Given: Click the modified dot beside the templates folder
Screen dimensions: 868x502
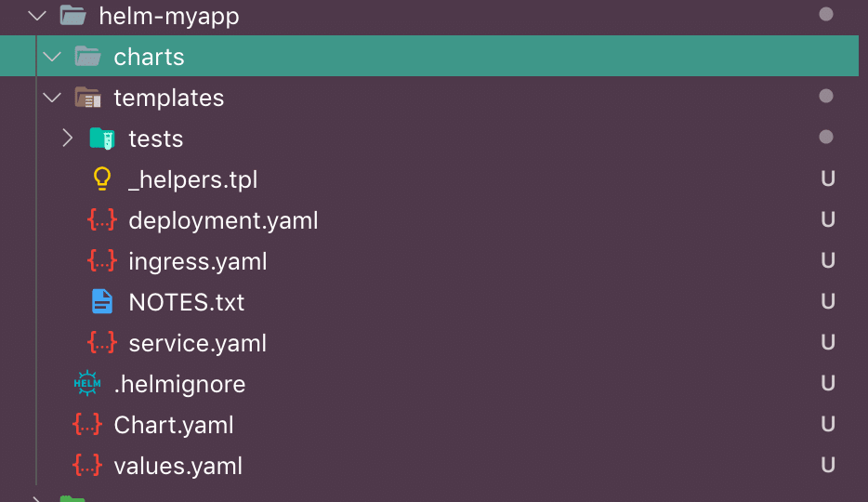Looking at the screenshot, I should coord(825,97).
